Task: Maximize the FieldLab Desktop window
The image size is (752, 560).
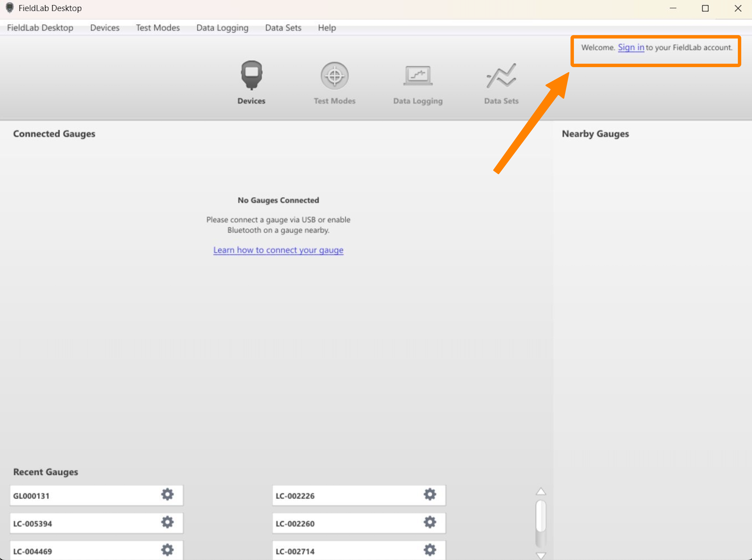Action: (x=705, y=8)
